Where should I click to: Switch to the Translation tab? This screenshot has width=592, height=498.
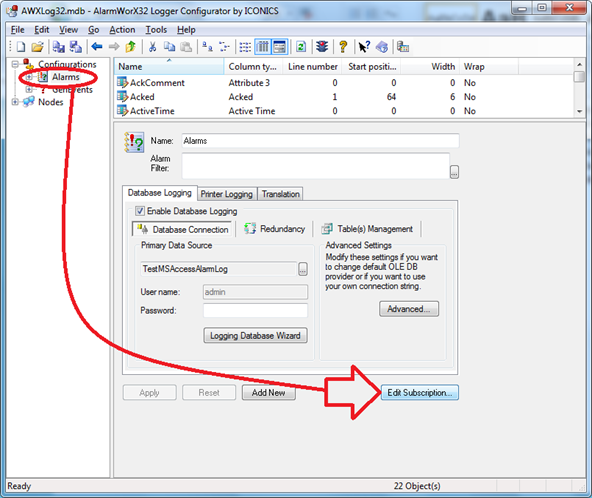281,194
